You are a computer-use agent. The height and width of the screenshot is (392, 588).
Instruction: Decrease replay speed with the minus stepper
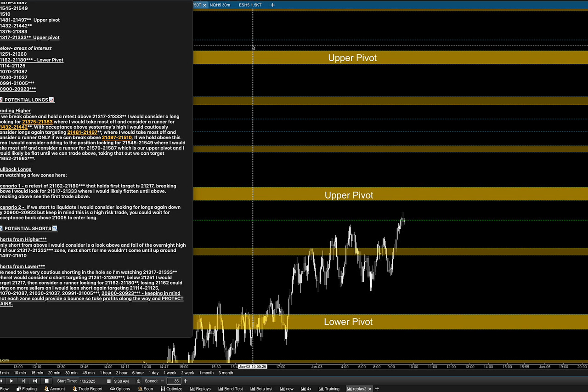click(162, 381)
